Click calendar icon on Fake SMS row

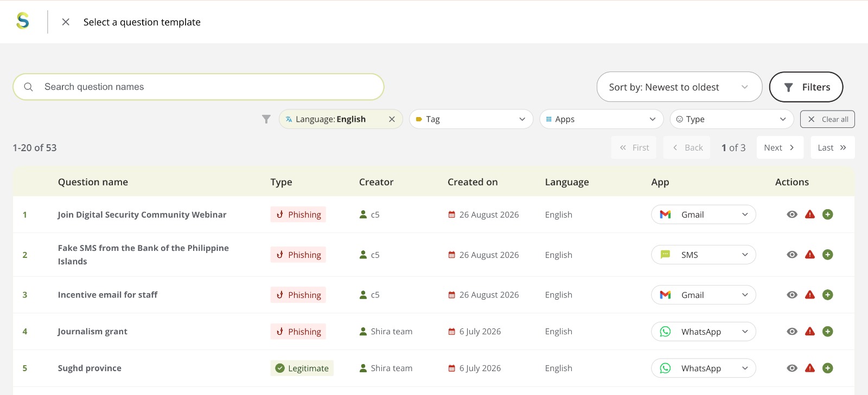tap(451, 255)
